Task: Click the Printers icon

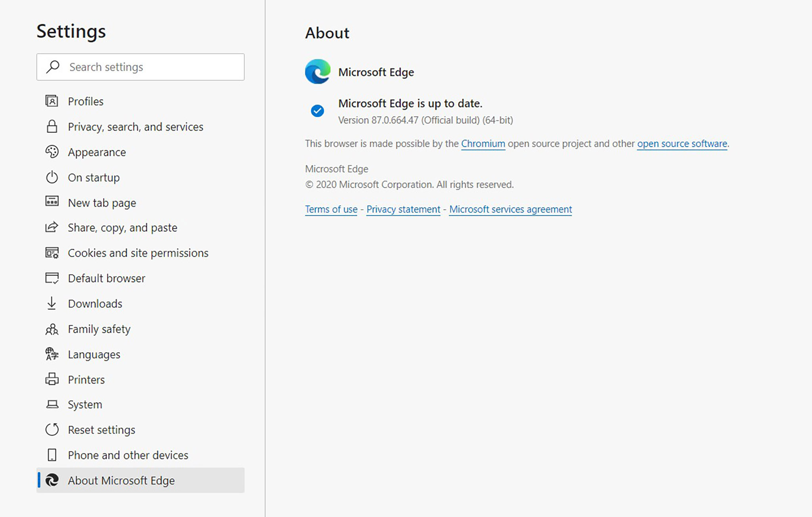Action: pyautogui.click(x=52, y=379)
